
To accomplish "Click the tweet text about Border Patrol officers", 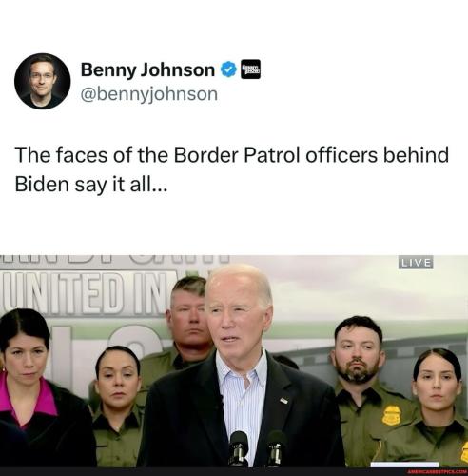I will click(231, 169).
